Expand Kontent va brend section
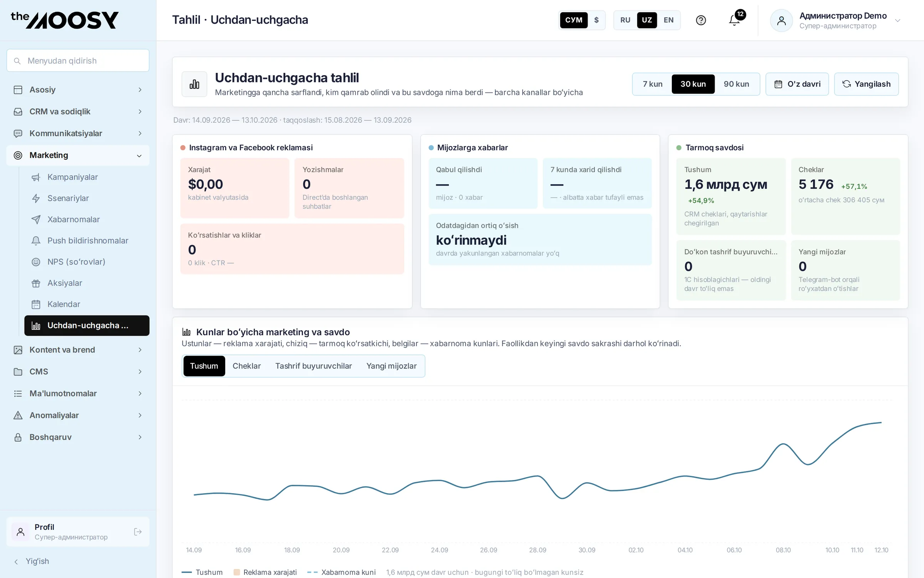The height and width of the screenshot is (578, 924). 78,350
